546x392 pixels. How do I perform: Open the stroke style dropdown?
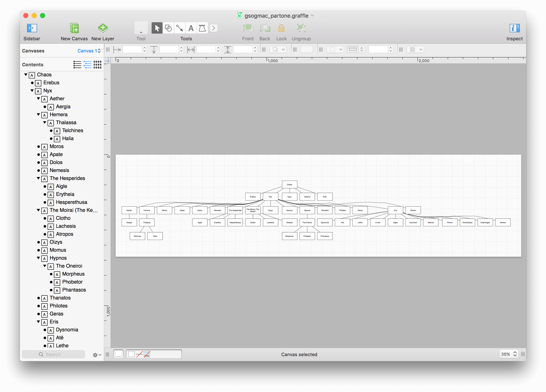(x=335, y=49)
